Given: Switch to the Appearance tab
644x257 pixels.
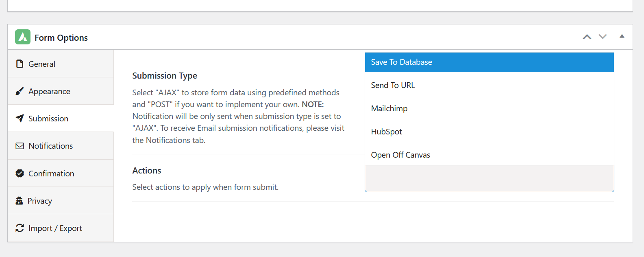Looking at the screenshot, I should [x=49, y=91].
